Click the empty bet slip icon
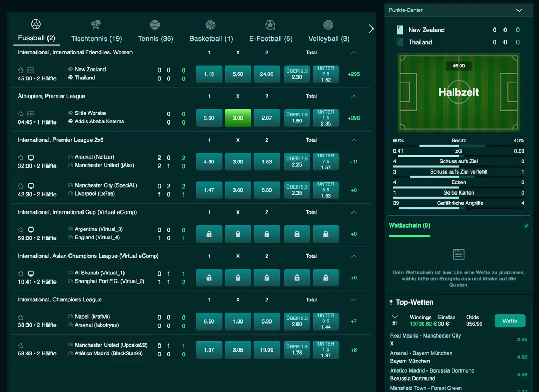Viewport: 539px width, 392px height. [459, 255]
